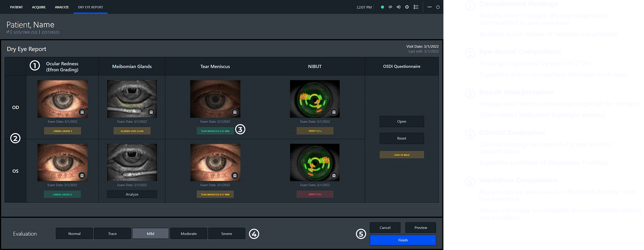644x250 pixels.
Task: Click the Patient, Name heading
Action: pos(30,25)
